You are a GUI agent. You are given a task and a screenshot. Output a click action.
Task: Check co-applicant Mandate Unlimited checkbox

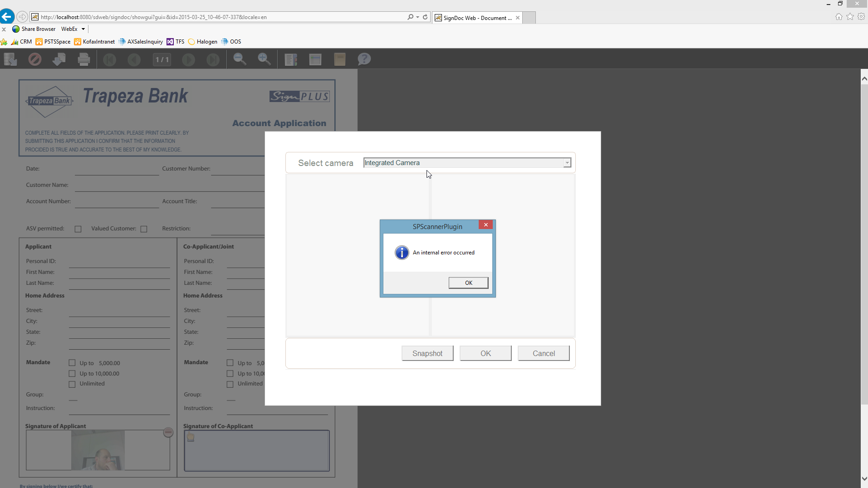click(230, 384)
